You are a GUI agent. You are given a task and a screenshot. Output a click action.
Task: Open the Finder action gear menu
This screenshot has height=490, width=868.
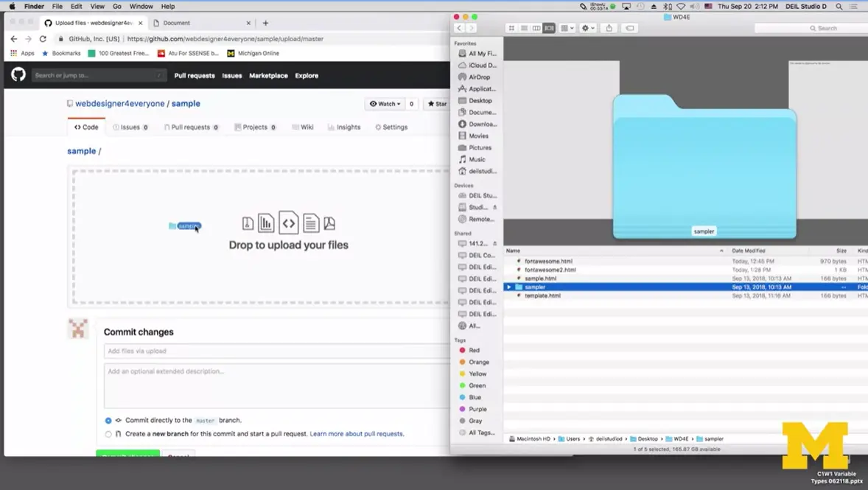pyautogui.click(x=586, y=28)
